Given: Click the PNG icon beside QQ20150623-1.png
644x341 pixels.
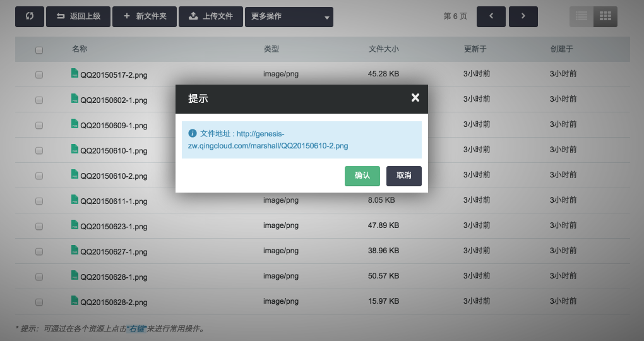Looking at the screenshot, I should tap(75, 225).
